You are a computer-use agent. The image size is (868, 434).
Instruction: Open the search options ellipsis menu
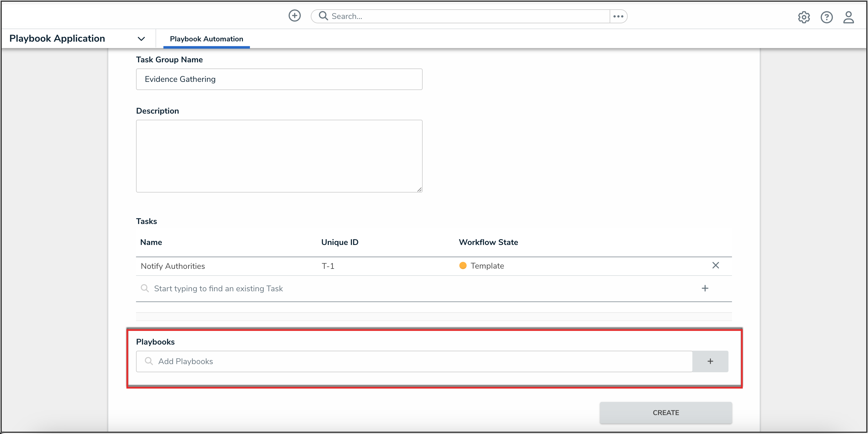(x=618, y=16)
